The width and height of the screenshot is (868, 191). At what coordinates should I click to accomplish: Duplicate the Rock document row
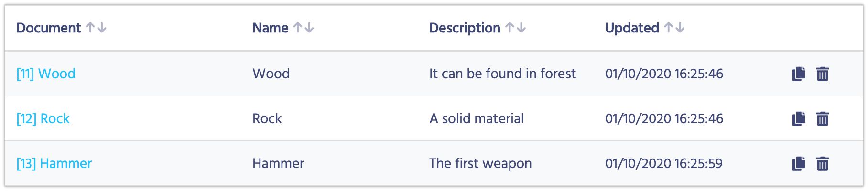pyautogui.click(x=799, y=119)
